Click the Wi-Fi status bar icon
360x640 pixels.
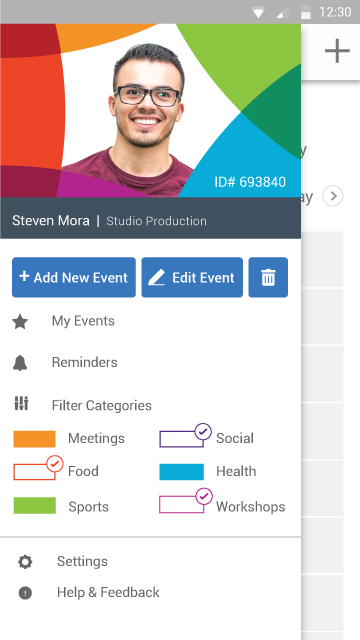pyautogui.click(x=258, y=13)
